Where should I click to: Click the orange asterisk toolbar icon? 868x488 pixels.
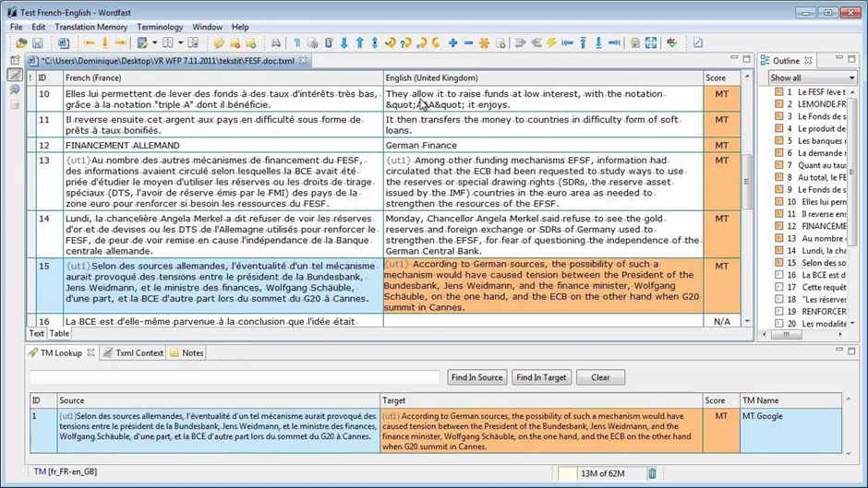(x=484, y=43)
